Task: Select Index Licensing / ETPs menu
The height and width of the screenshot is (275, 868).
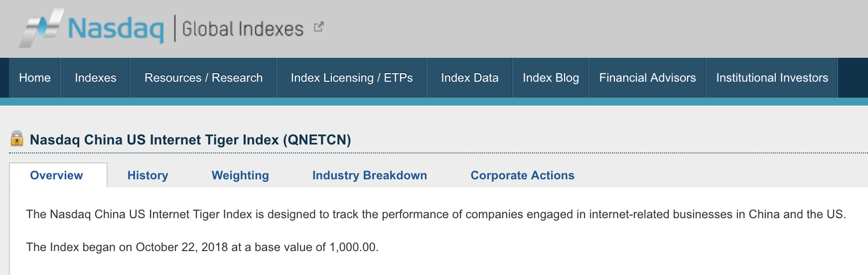Action: (351, 78)
